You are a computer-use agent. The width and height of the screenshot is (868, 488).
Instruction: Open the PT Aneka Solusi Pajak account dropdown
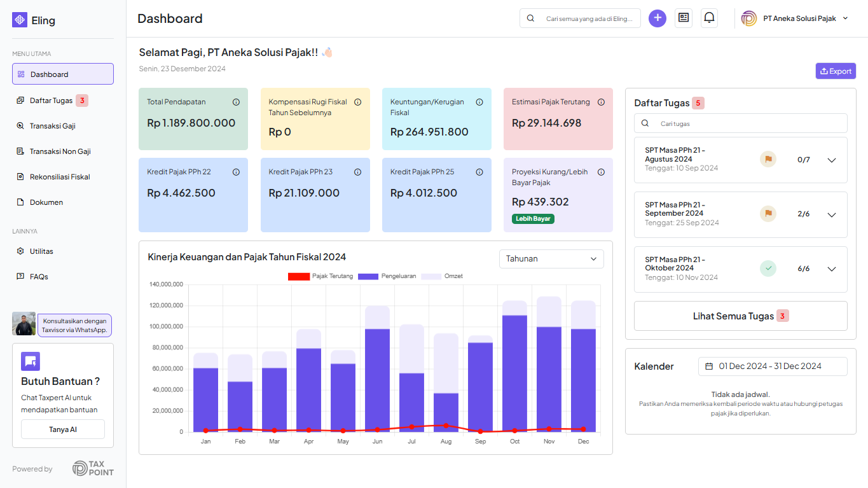click(795, 18)
